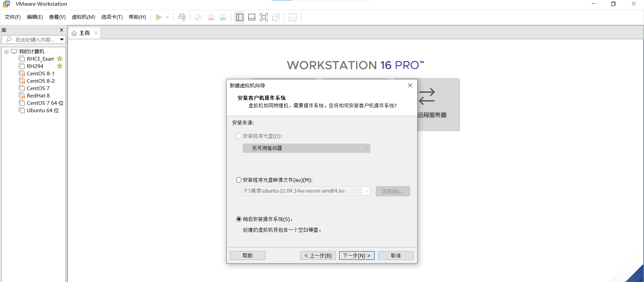The height and width of the screenshot is (282, 644).
Task: Click the 帮助 help button
Action: pyautogui.click(x=248, y=256)
